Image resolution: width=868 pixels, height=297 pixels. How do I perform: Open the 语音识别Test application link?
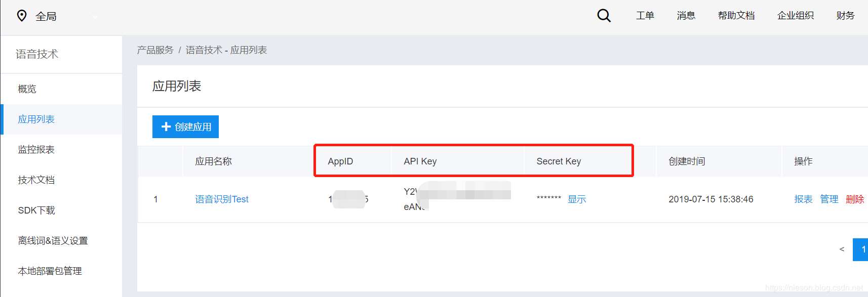point(222,199)
